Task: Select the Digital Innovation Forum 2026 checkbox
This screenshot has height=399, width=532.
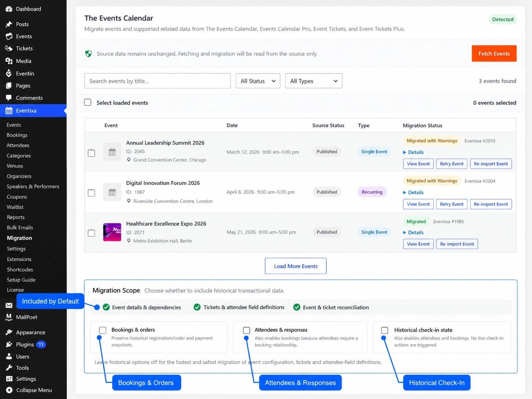Action: [x=91, y=193]
